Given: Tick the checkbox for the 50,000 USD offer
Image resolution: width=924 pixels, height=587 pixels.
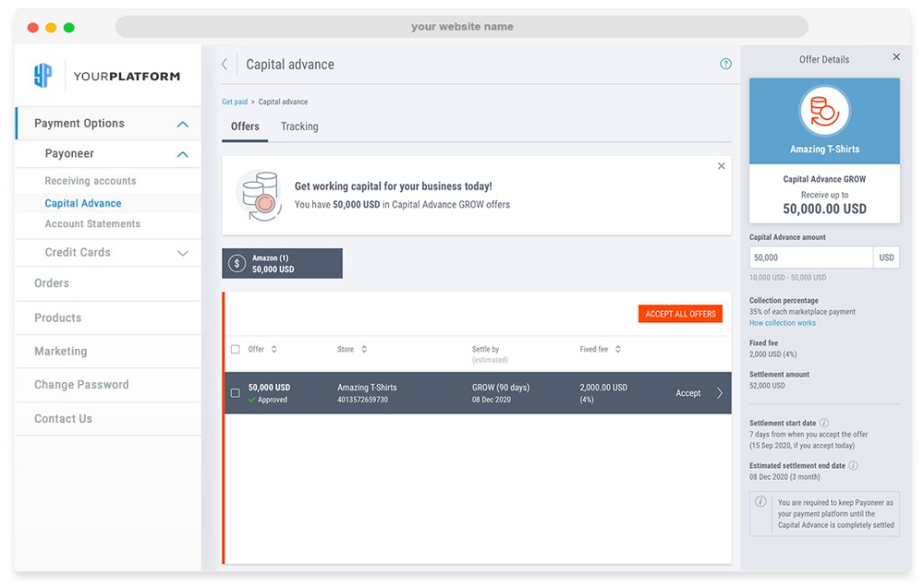Looking at the screenshot, I should click(x=236, y=393).
